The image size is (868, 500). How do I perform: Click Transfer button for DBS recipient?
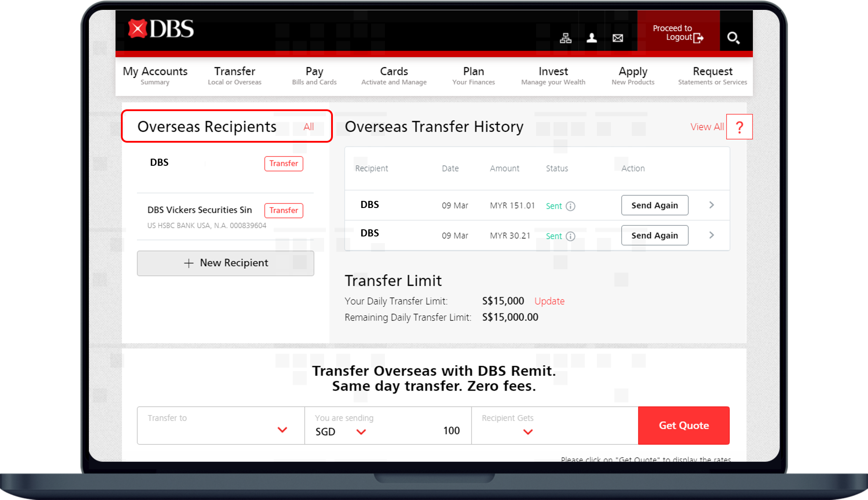[x=284, y=164]
